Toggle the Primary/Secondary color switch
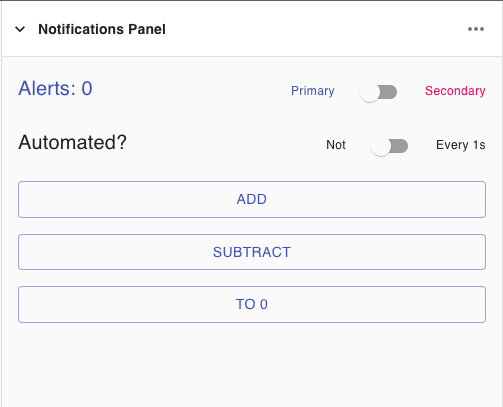Image resolution: width=503 pixels, height=407 pixels. [379, 92]
